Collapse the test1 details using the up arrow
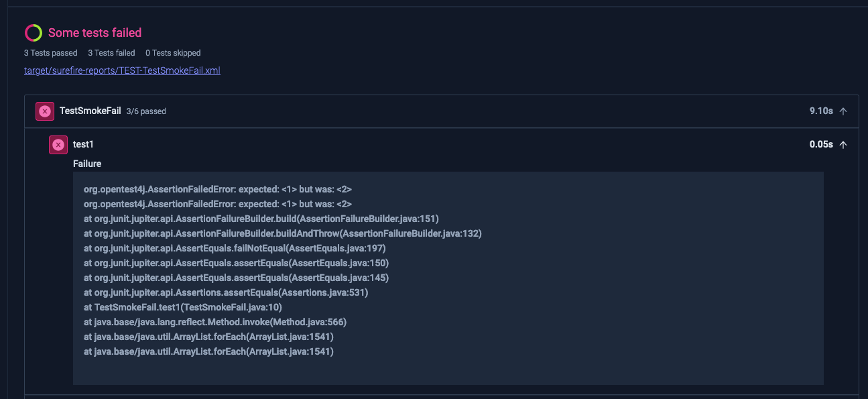868x399 pixels. pyautogui.click(x=843, y=144)
